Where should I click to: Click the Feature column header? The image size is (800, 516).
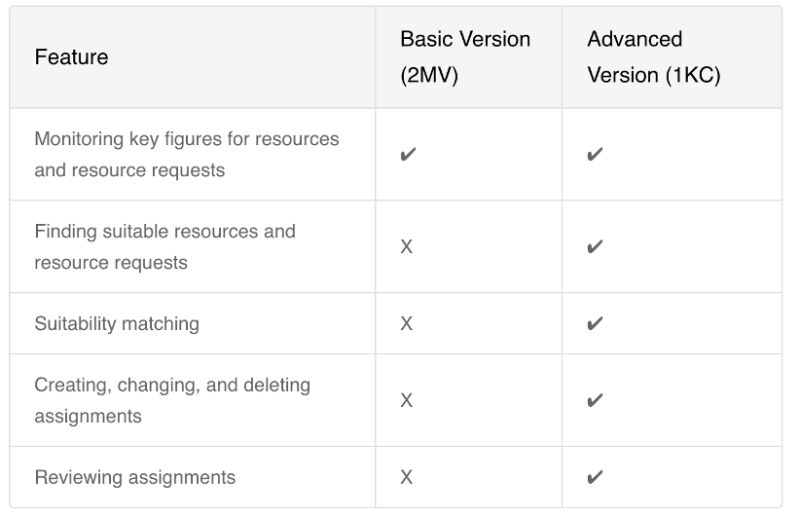[71, 58]
